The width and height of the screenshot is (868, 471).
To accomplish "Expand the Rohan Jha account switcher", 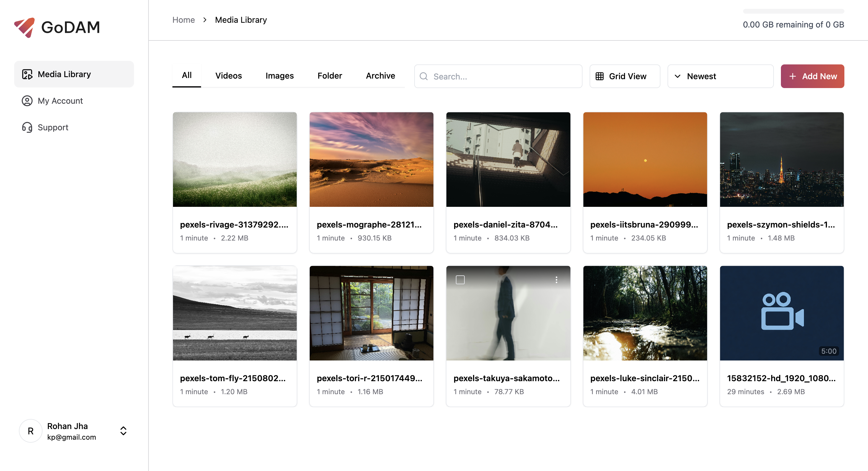I will [123, 431].
